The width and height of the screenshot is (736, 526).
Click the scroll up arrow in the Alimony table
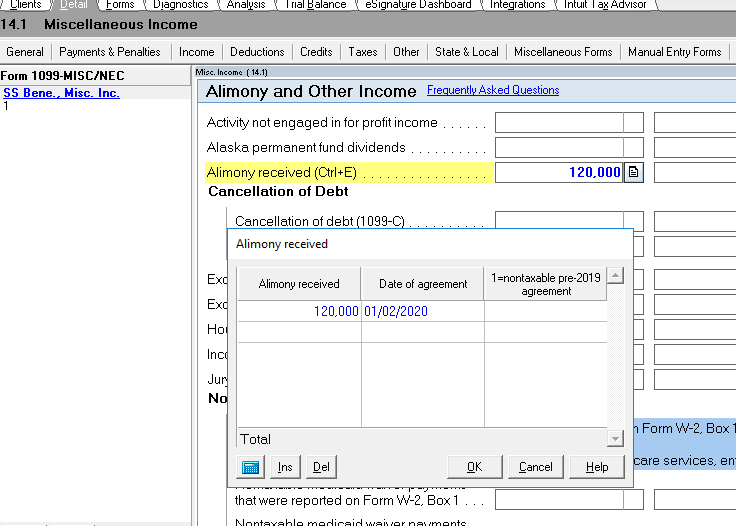click(x=615, y=275)
